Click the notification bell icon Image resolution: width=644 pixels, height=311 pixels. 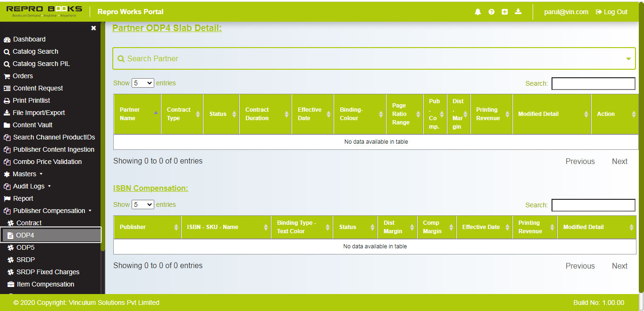(478, 12)
